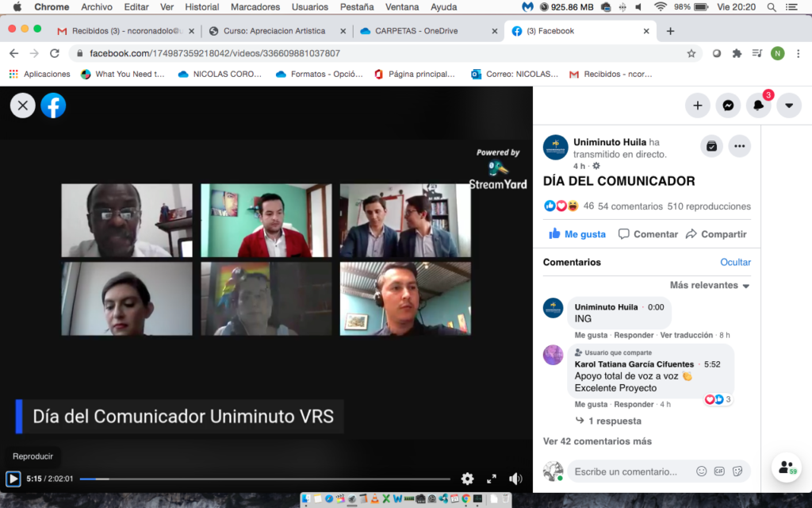
Task: Open the emoji picker in comment box
Action: pyautogui.click(x=701, y=471)
